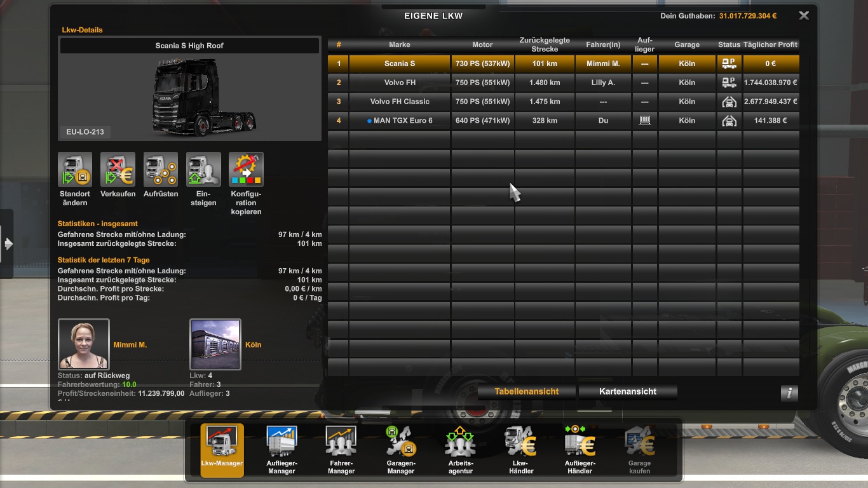Image resolution: width=868 pixels, height=488 pixels.
Task: Sort table by Marke column header
Action: click(x=400, y=44)
